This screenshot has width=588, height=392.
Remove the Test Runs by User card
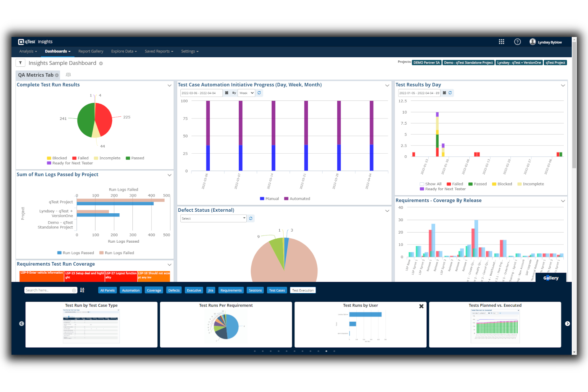[422, 306]
